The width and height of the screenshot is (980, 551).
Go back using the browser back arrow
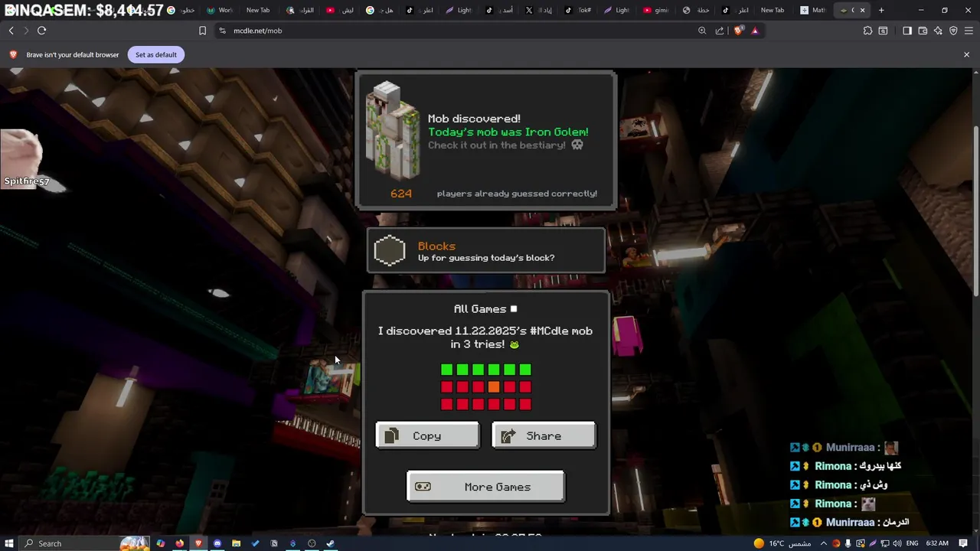(11, 31)
